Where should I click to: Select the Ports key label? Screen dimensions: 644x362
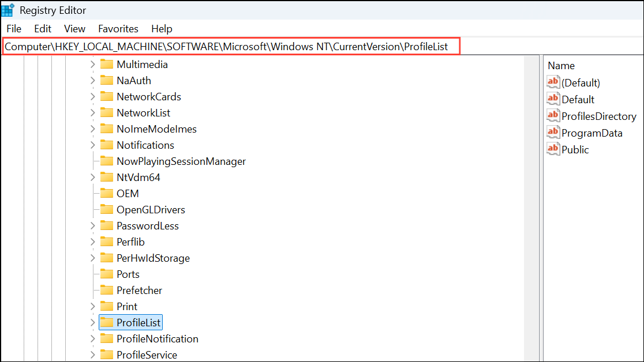click(128, 274)
